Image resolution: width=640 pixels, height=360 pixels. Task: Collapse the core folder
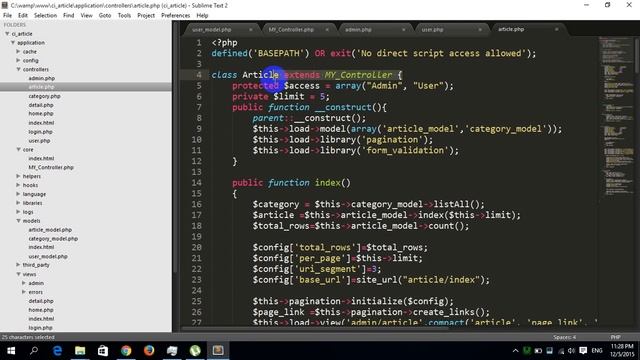click(x=18, y=149)
